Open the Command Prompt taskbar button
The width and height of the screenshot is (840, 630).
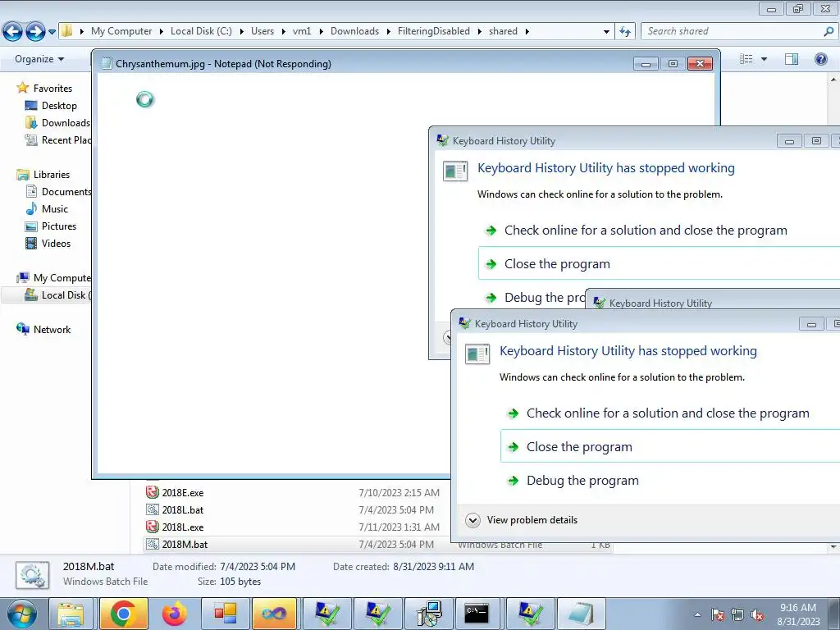(477, 614)
